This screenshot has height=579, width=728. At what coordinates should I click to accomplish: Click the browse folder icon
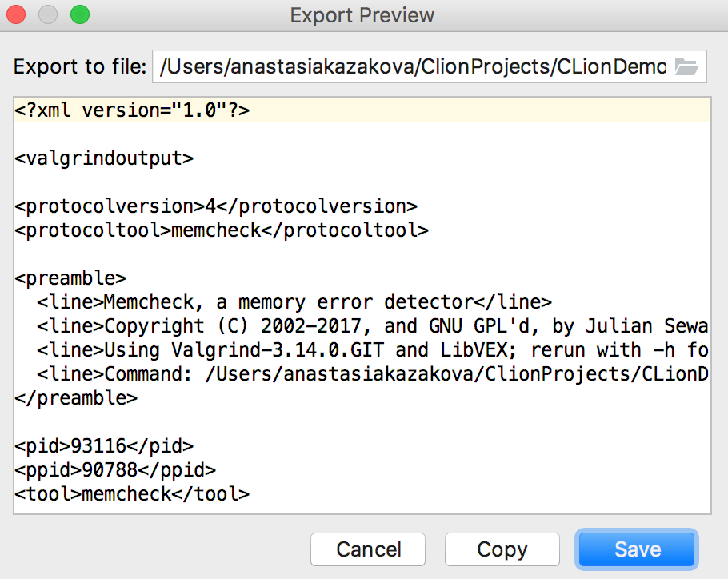686,67
